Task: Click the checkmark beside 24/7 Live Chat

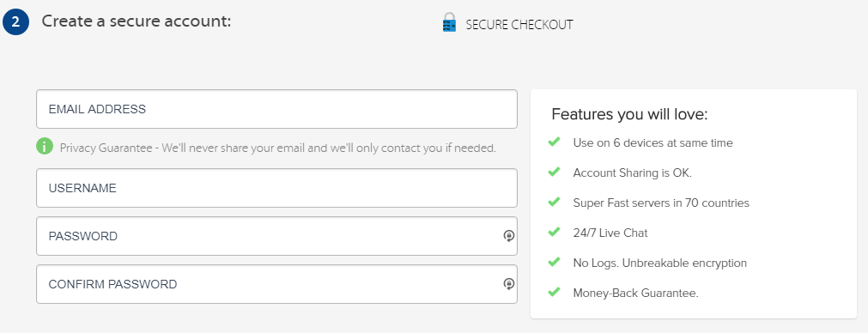Action: coord(554,232)
